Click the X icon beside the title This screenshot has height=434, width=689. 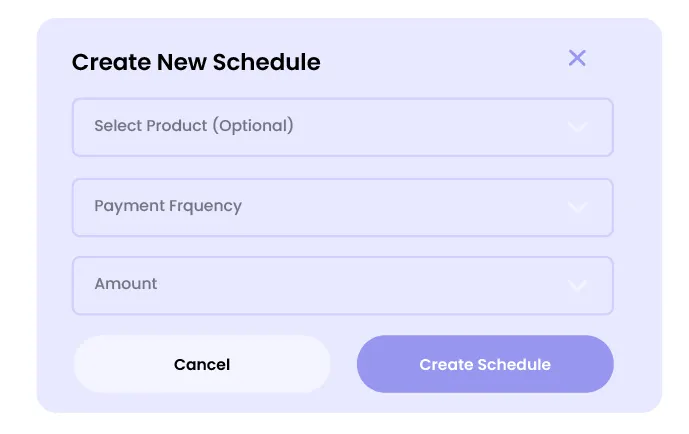click(576, 58)
